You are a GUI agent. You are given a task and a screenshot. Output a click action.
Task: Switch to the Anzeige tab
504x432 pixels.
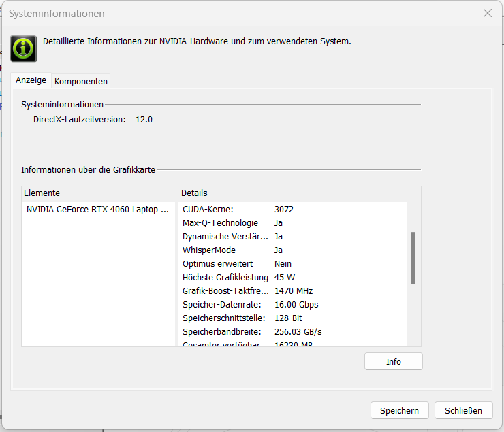[31, 80]
